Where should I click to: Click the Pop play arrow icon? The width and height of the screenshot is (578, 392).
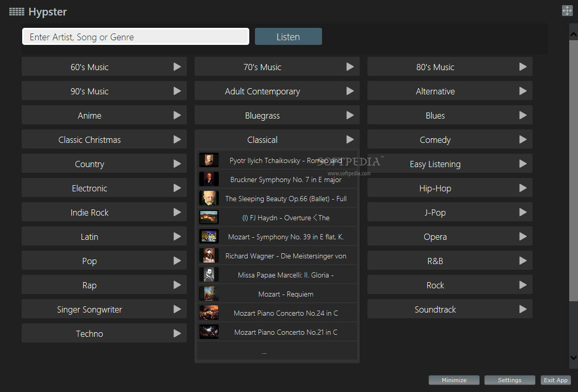coord(178,261)
